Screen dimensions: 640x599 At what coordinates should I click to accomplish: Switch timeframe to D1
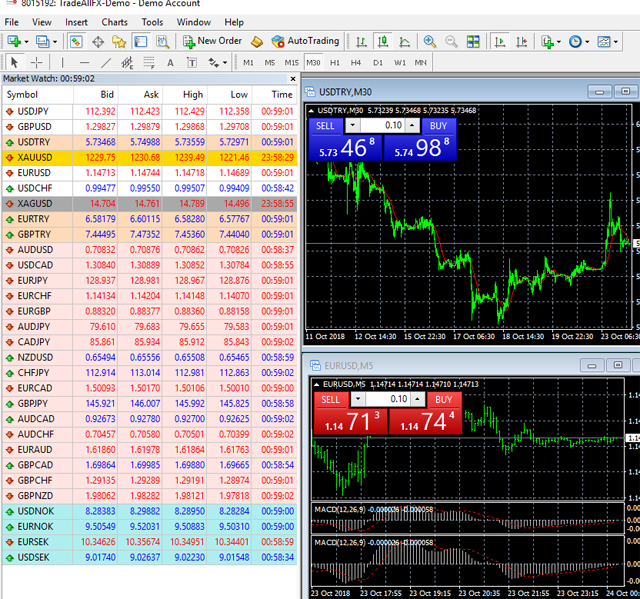pos(378,63)
